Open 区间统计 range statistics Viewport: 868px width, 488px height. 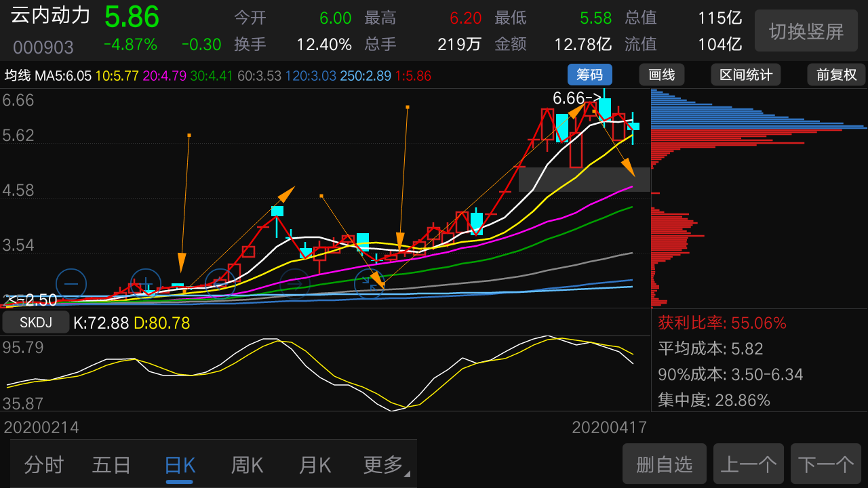746,75
